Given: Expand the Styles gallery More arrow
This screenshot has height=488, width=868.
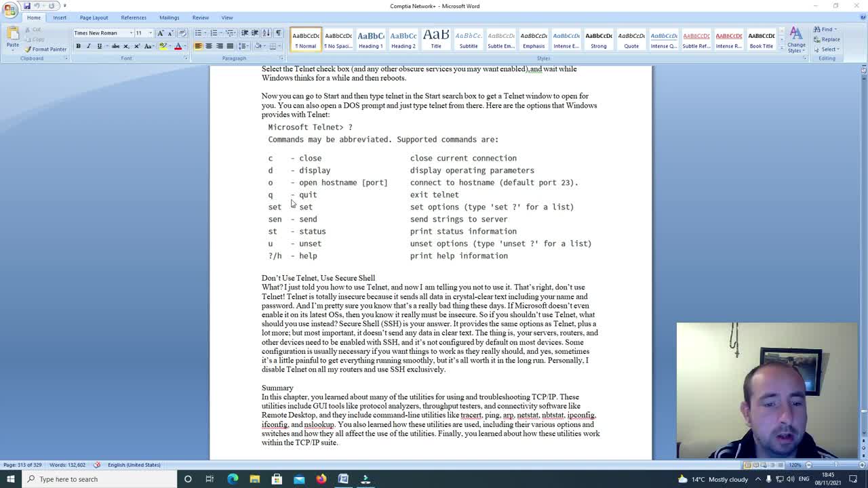Looking at the screenshot, I should (781, 49).
